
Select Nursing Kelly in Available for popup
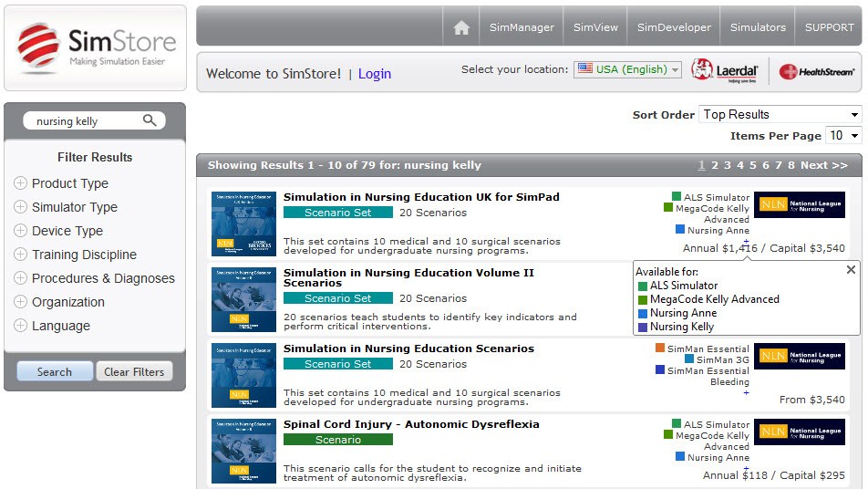[x=681, y=327]
